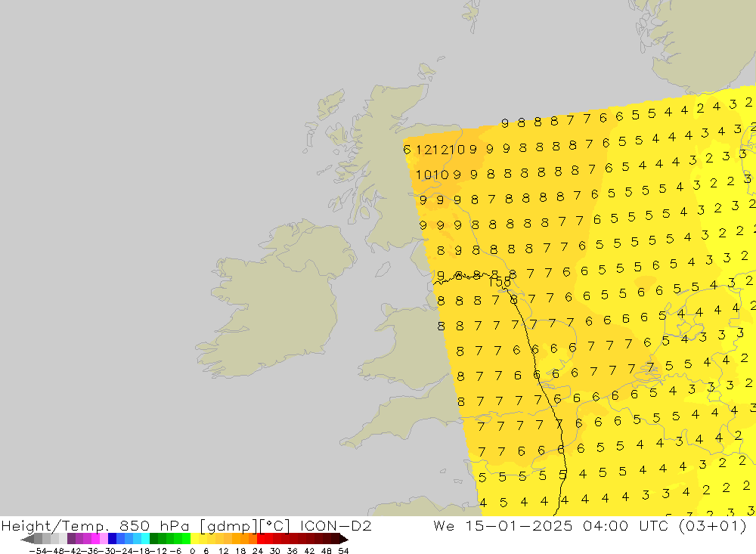
Task: Click the '-54' legend label
Action: pos(38,551)
